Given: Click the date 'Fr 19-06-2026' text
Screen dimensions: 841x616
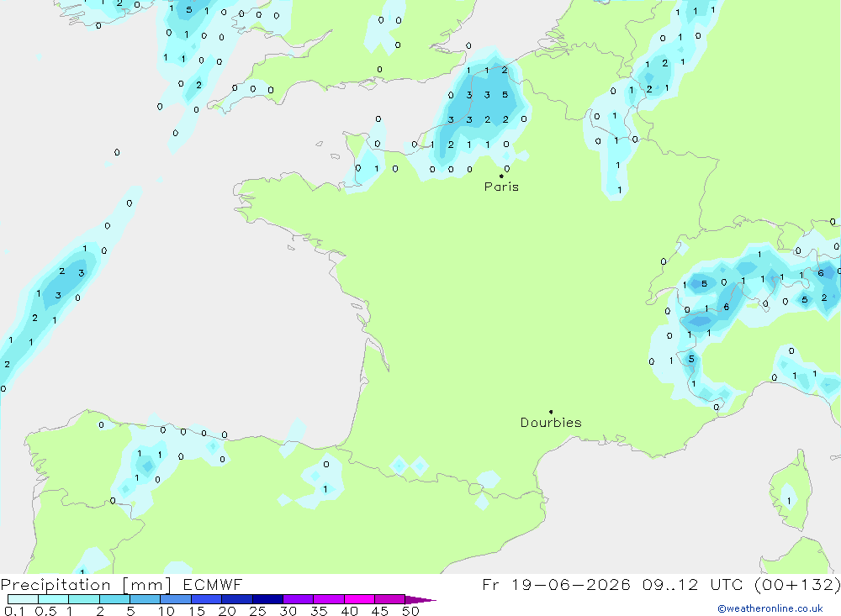Looking at the screenshot, I should click(556, 584).
